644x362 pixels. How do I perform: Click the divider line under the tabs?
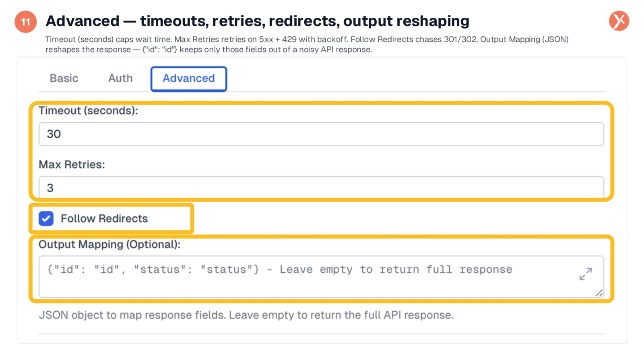[321, 92]
